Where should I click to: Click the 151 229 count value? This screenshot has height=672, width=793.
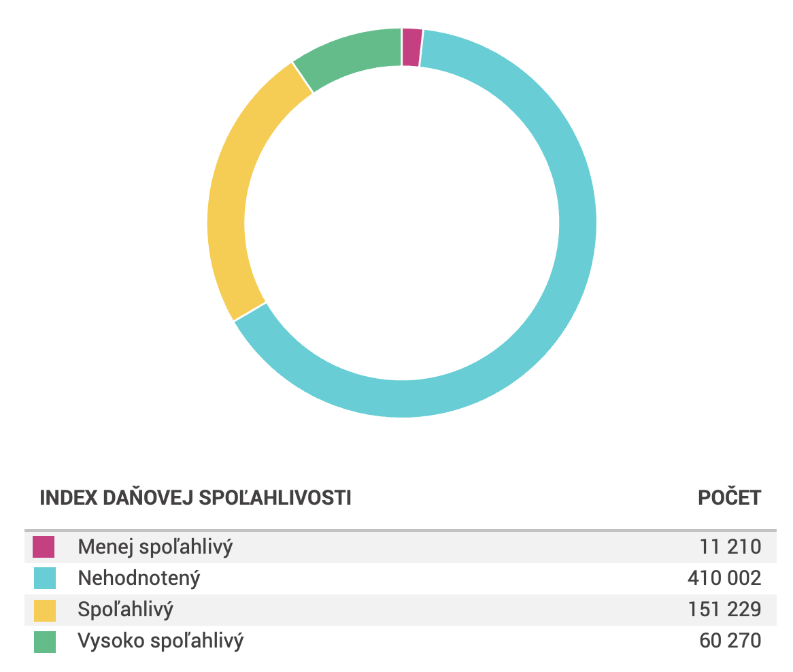pos(725,610)
